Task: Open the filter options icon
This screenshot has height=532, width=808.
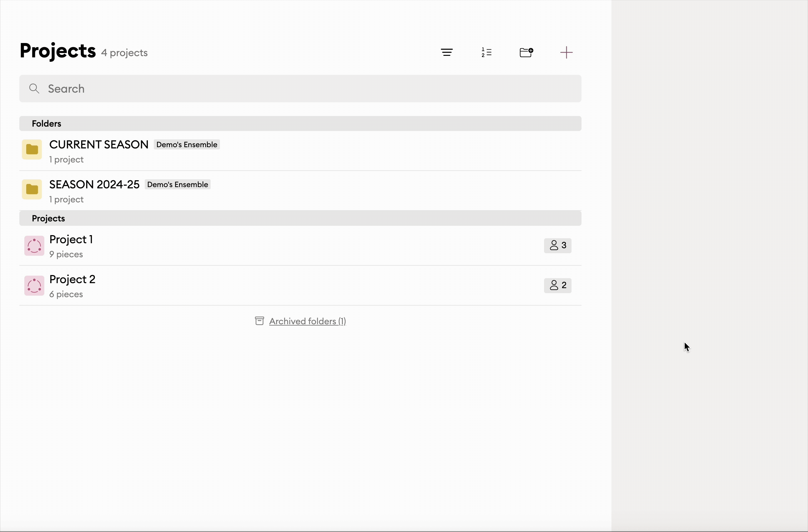Action: coord(447,53)
